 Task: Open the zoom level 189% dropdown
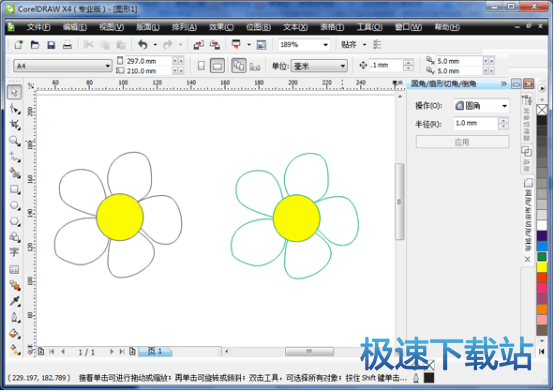coord(325,45)
